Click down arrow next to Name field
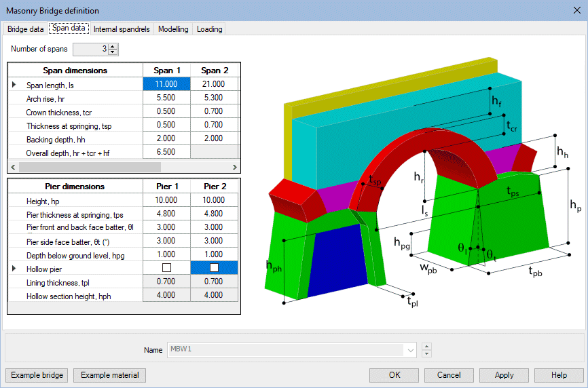 point(426,353)
